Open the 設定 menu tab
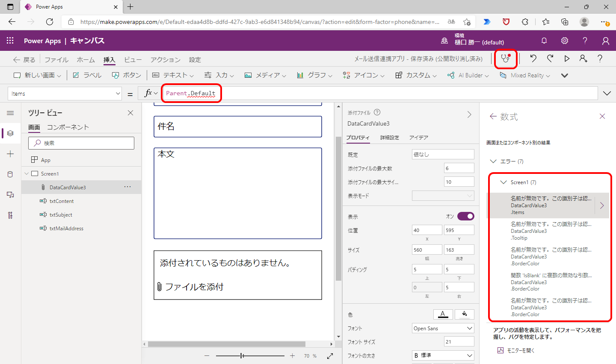Image resolution: width=616 pixels, height=364 pixels. (x=195, y=60)
